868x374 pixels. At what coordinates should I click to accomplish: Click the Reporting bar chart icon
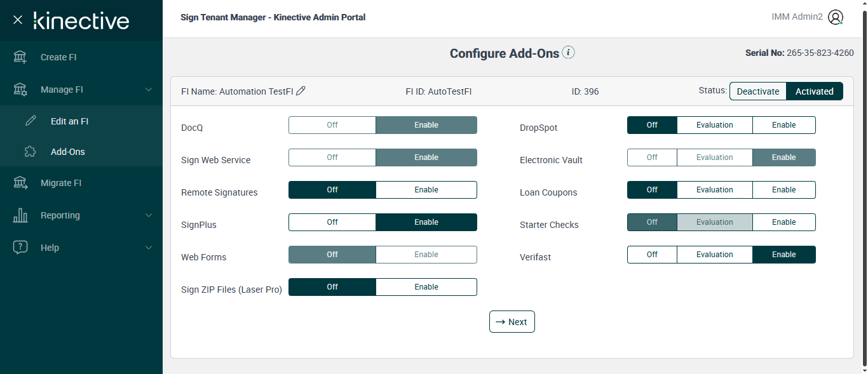point(20,215)
